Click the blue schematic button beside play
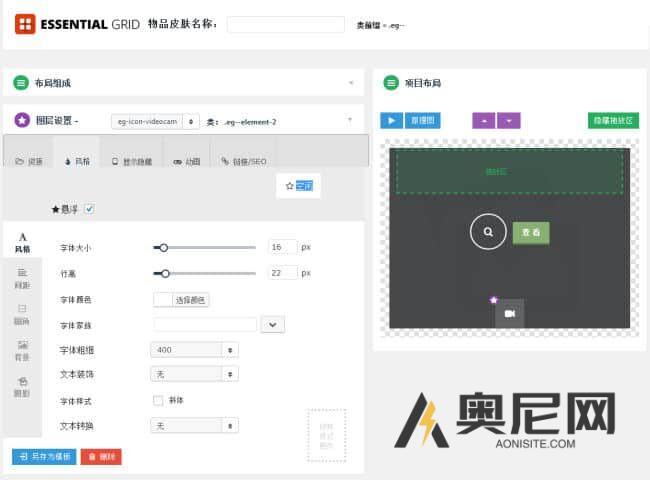The width and height of the screenshot is (650, 480). [422, 121]
